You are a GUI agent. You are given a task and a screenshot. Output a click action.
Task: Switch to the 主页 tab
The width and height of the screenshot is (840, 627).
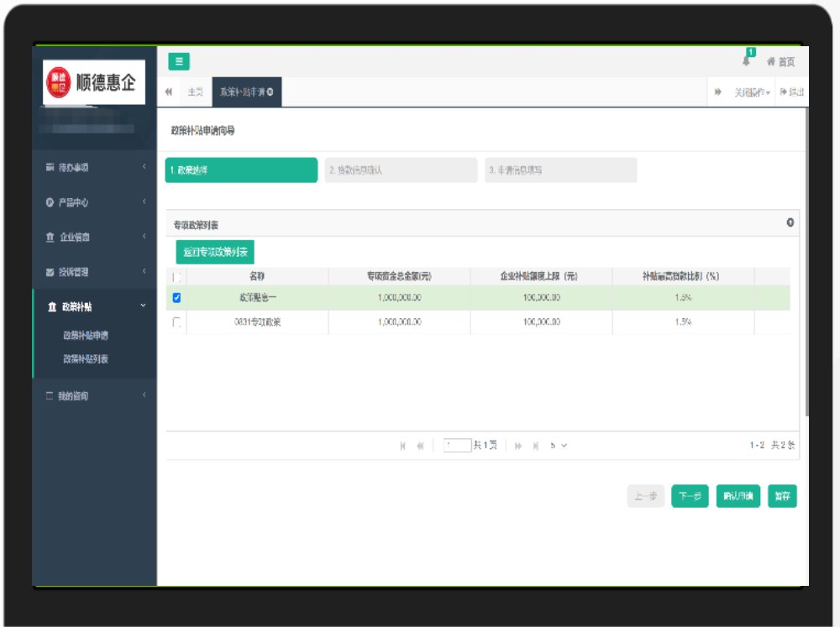[x=195, y=91]
